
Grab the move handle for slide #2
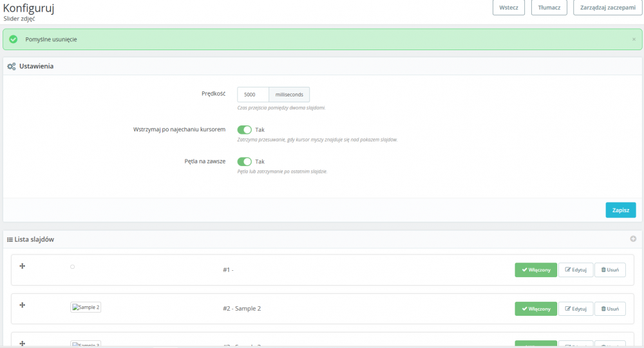point(22,305)
